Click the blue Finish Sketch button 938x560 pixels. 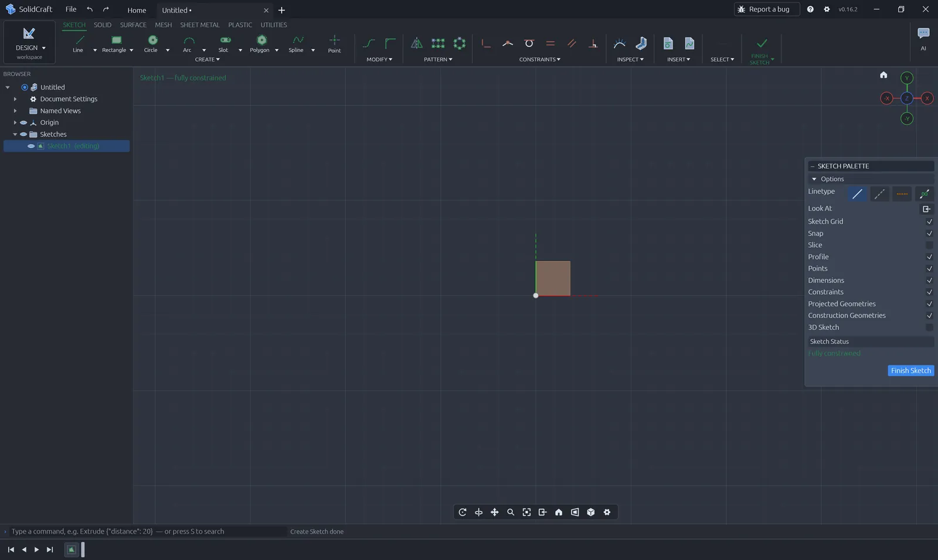[910, 370]
